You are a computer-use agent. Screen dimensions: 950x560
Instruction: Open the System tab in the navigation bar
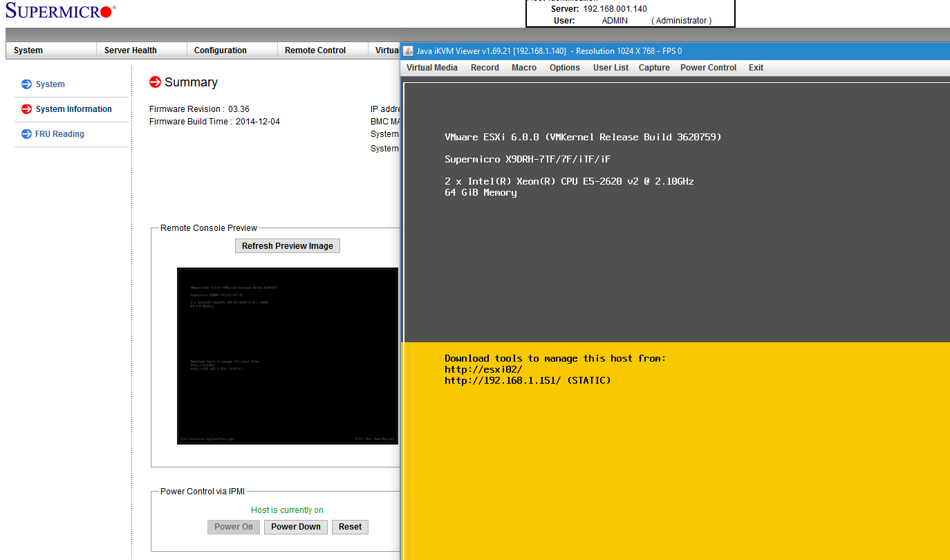[51, 50]
